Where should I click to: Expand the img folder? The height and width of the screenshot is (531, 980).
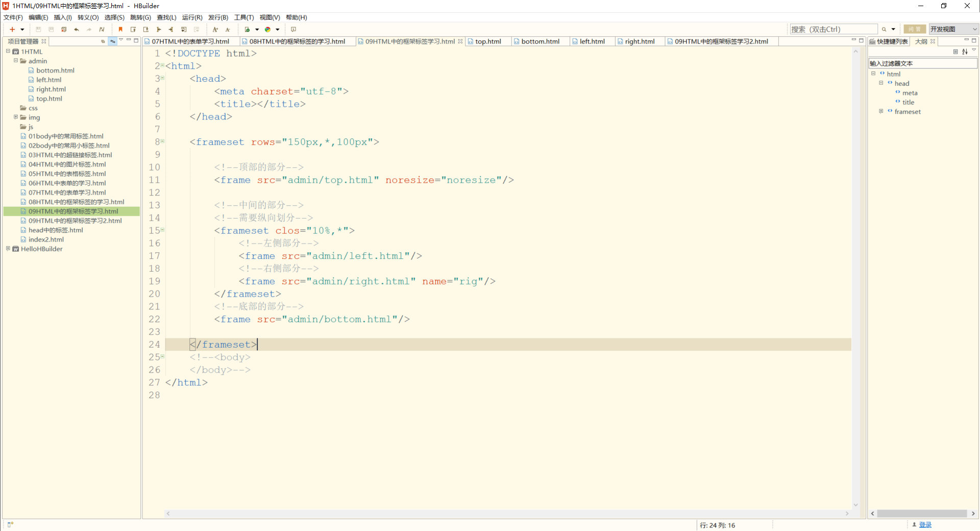pos(16,117)
